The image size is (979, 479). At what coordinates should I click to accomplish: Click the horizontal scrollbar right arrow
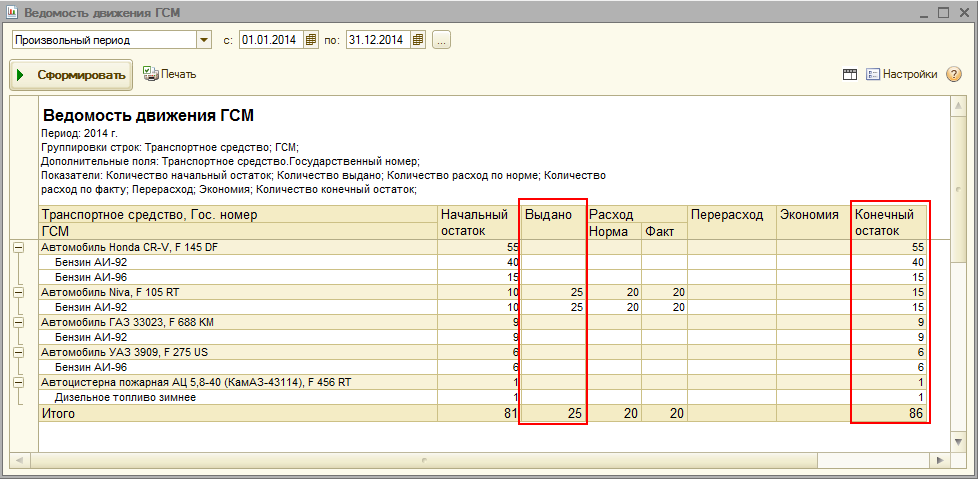click(x=940, y=460)
